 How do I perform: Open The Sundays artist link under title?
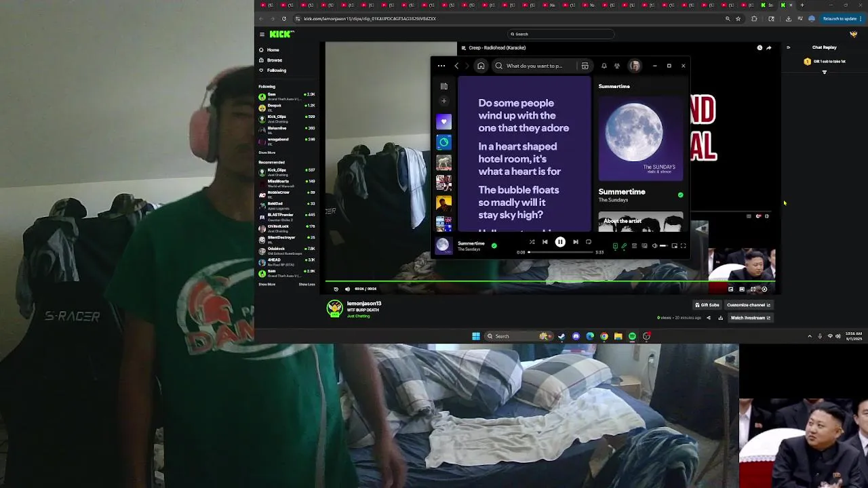[613, 200]
